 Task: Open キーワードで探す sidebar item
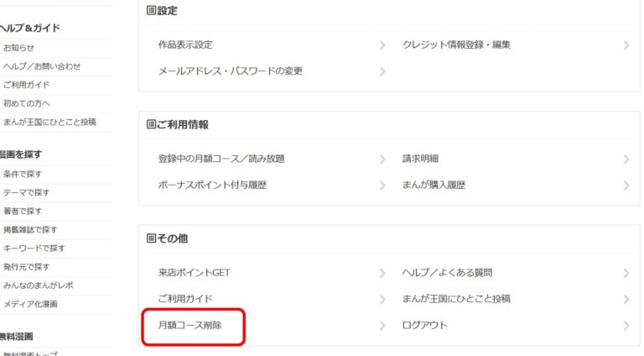pos(34,249)
